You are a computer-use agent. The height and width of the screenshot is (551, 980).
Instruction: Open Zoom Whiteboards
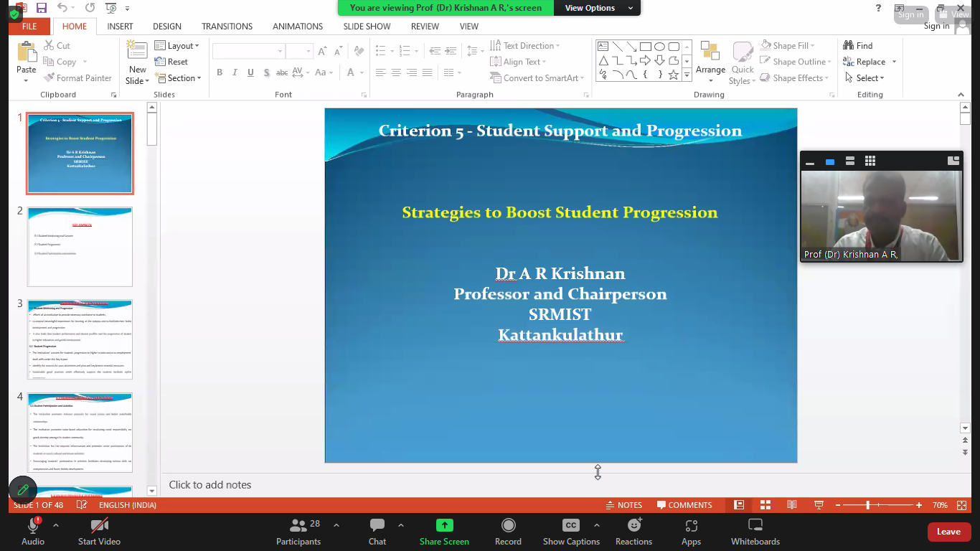click(x=755, y=532)
